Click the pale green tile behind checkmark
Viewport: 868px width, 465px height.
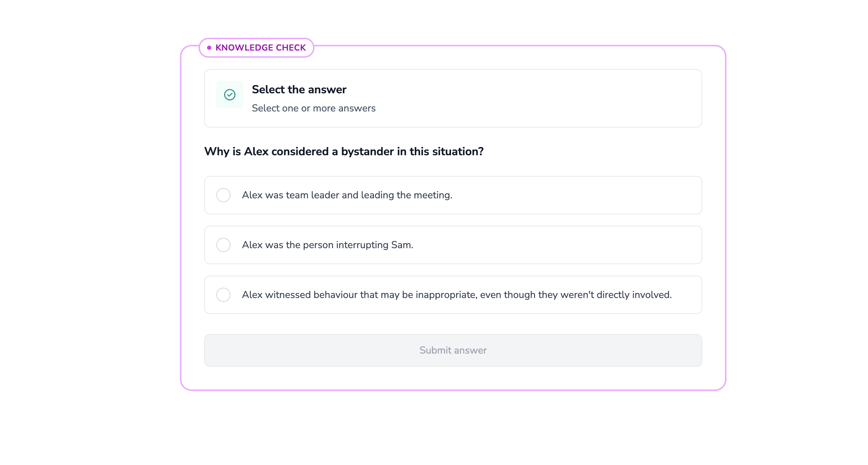coord(230,95)
